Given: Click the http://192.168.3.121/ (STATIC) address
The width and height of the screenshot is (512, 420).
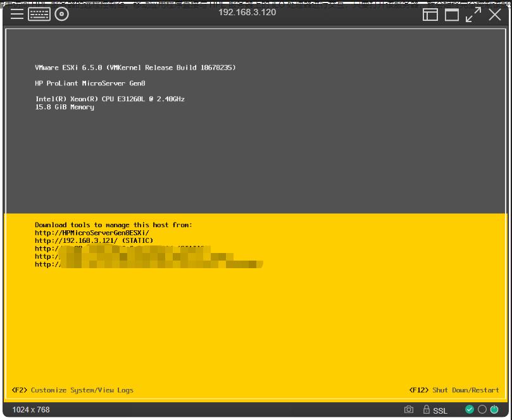Looking at the screenshot, I should [x=94, y=240].
